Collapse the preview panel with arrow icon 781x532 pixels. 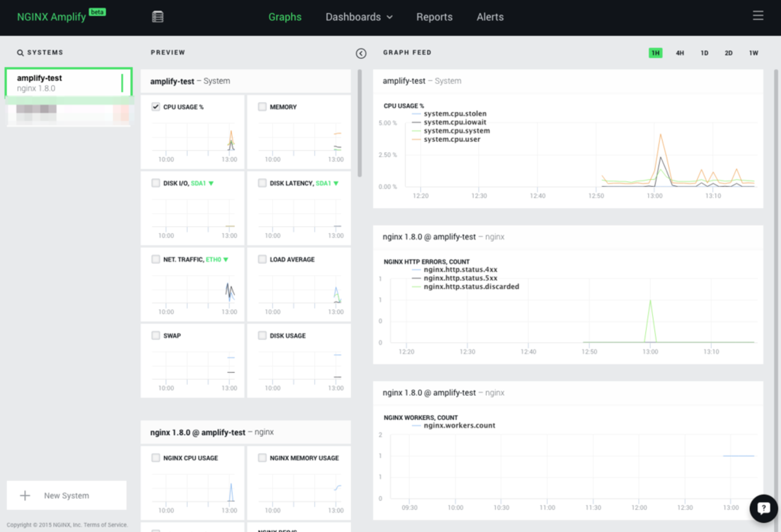[361, 53]
